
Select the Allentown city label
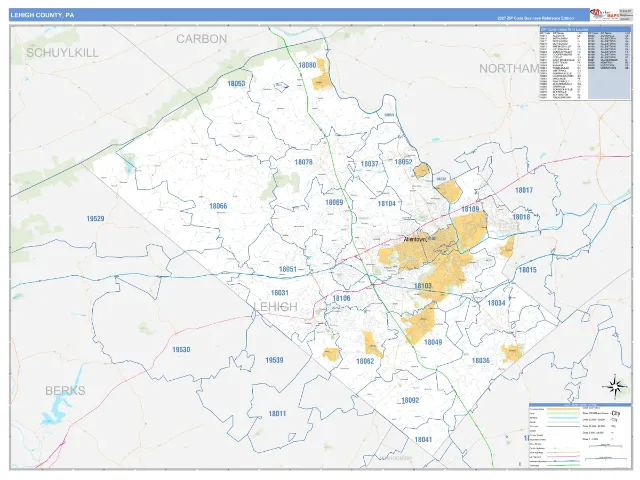(x=414, y=240)
